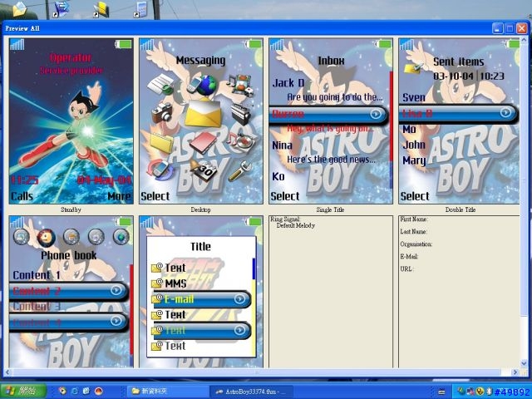
Task: Click the battery icon in Standby preview
Action: point(123,44)
